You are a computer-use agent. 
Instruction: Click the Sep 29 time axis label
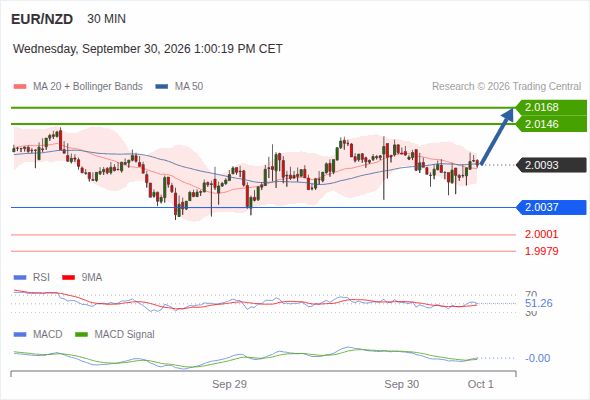pos(229,384)
